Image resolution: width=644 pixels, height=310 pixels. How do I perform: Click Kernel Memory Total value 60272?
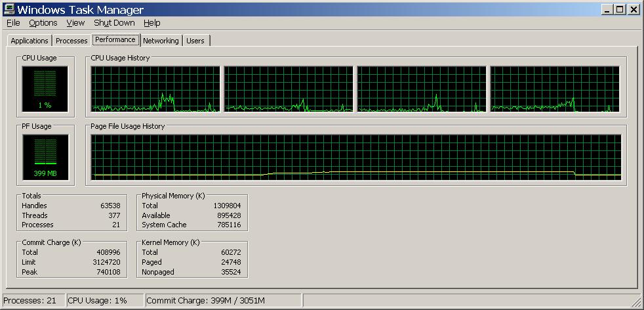click(231, 252)
